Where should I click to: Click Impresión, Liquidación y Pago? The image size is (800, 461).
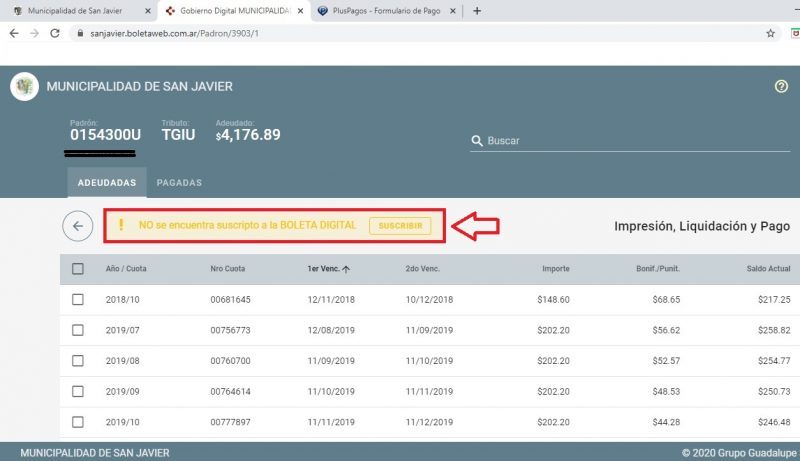click(x=701, y=226)
